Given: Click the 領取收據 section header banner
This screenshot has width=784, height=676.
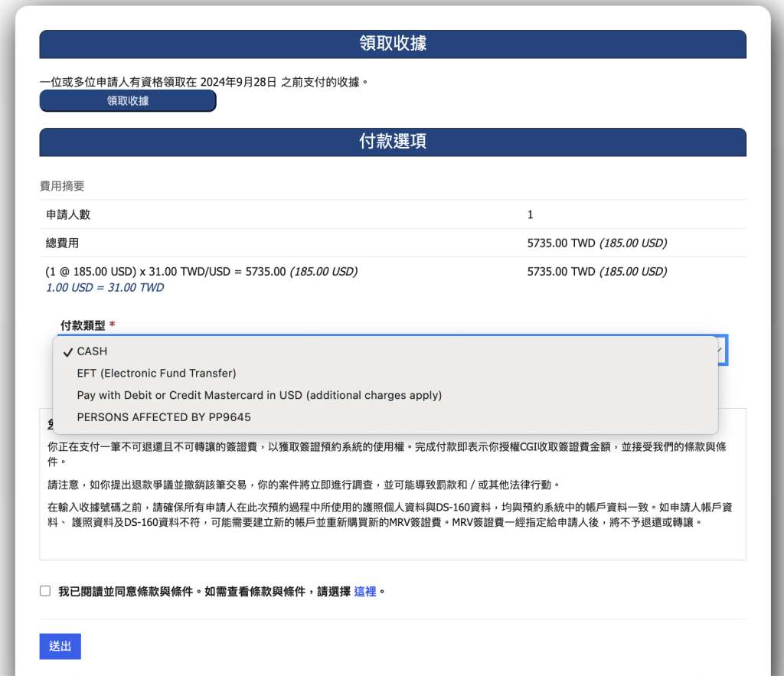Looking at the screenshot, I should [392, 44].
